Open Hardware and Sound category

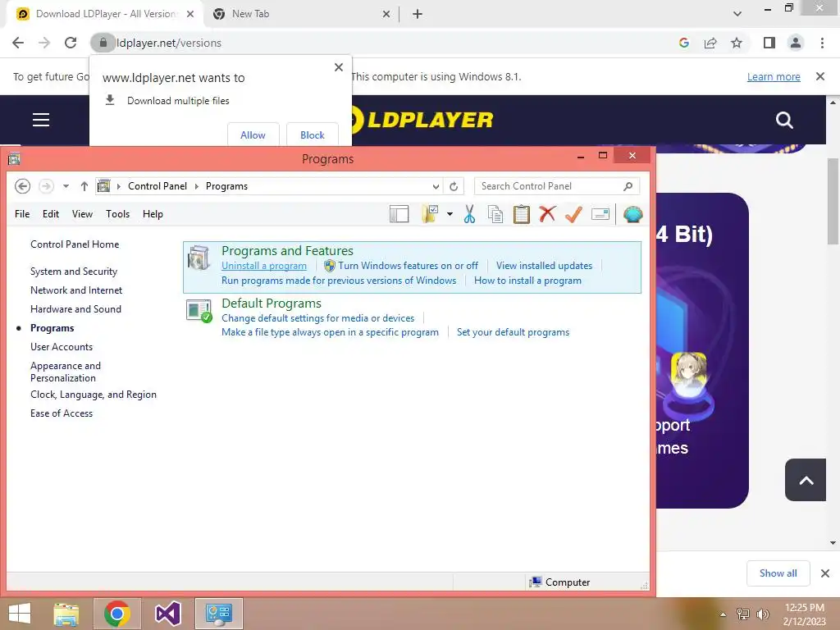[75, 309]
